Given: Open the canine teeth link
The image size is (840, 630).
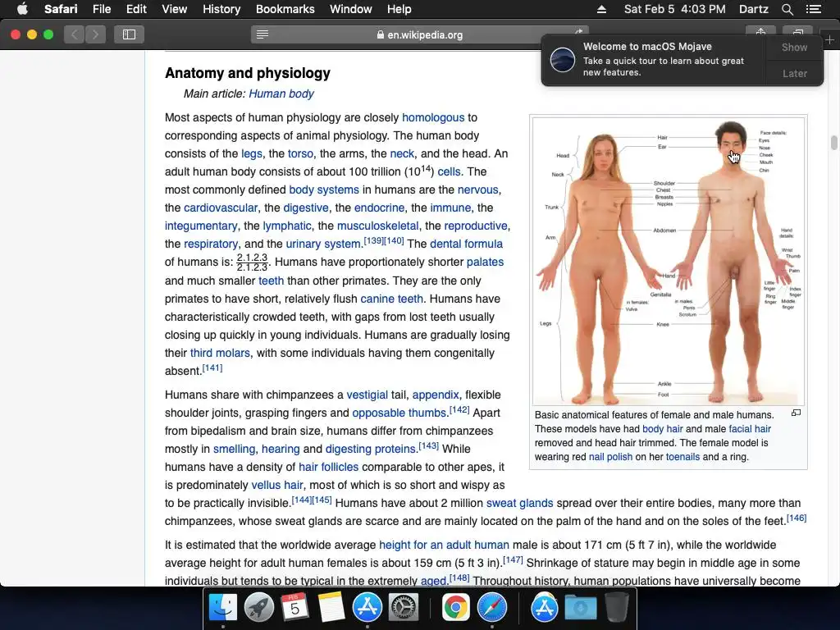Looking at the screenshot, I should 391,299.
